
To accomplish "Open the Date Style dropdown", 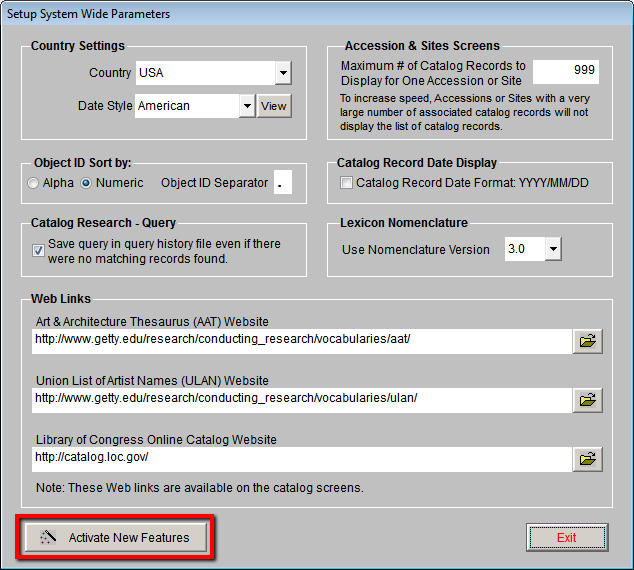I will [x=247, y=105].
